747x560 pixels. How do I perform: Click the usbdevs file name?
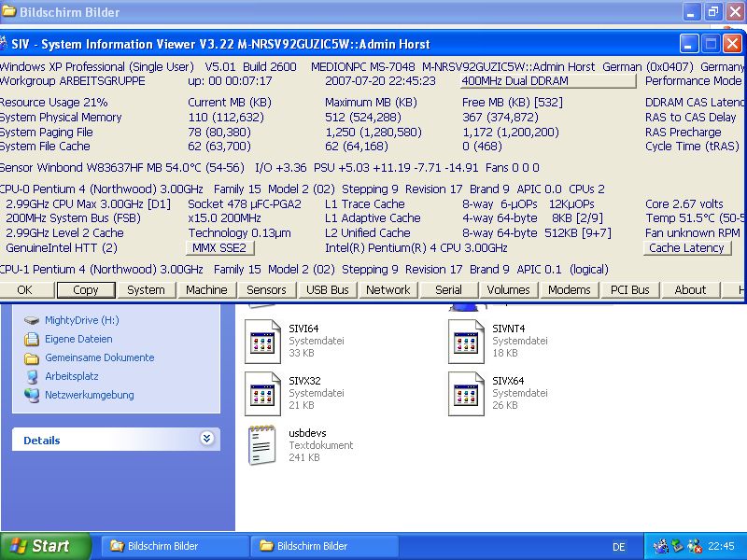307,433
